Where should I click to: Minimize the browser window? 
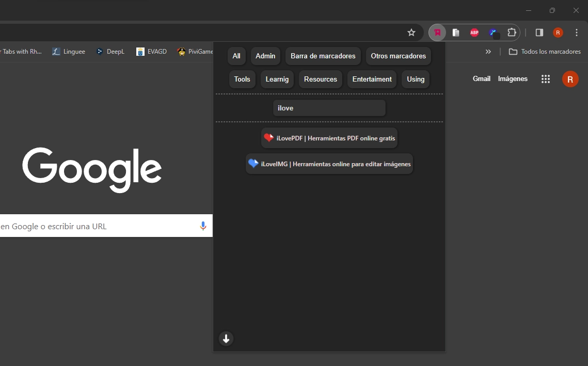pyautogui.click(x=529, y=10)
